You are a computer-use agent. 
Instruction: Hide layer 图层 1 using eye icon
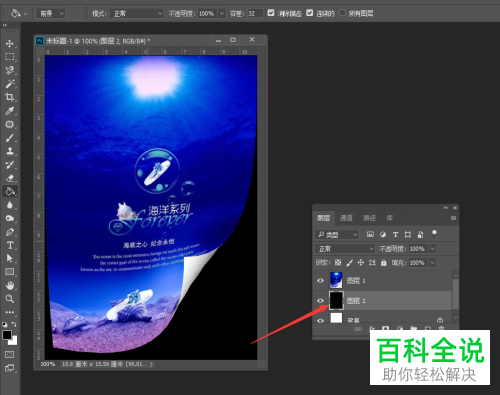(320, 280)
